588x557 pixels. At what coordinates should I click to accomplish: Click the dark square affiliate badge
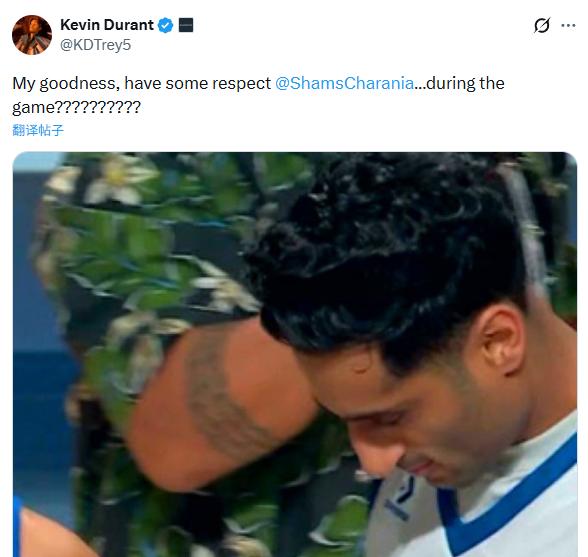pyautogui.click(x=186, y=25)
